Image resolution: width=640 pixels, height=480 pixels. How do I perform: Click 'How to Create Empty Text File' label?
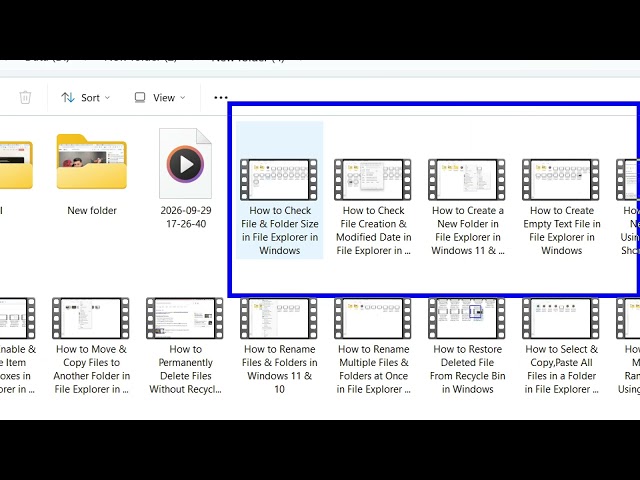click(x=562, y=231)
